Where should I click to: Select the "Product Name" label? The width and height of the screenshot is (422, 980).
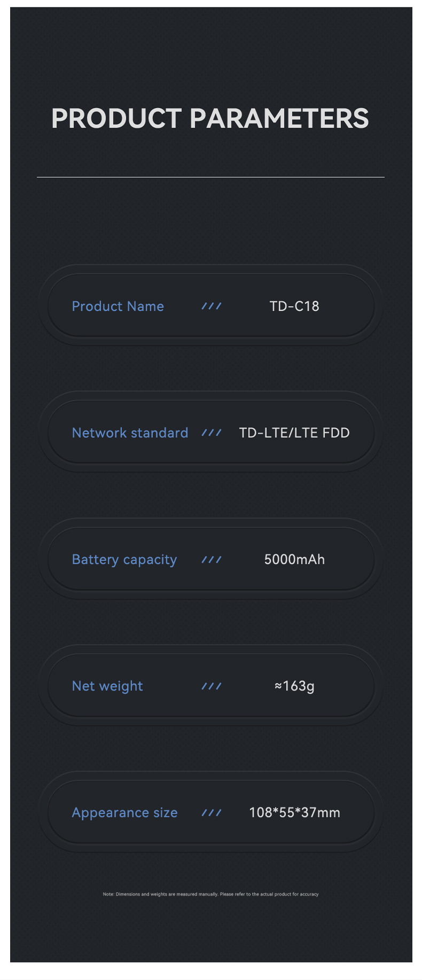pyautogui.click(x=118, y=306)
